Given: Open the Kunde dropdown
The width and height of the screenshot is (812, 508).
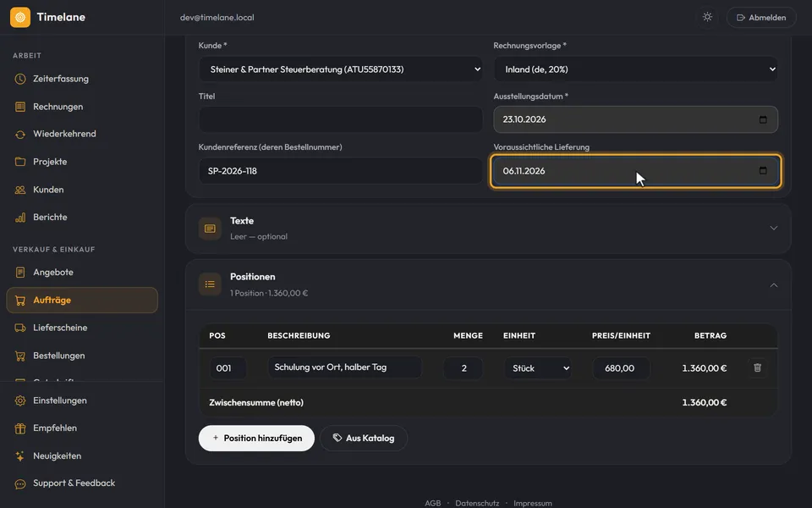Looking at the screenshot, I should (x=340, y=69).
